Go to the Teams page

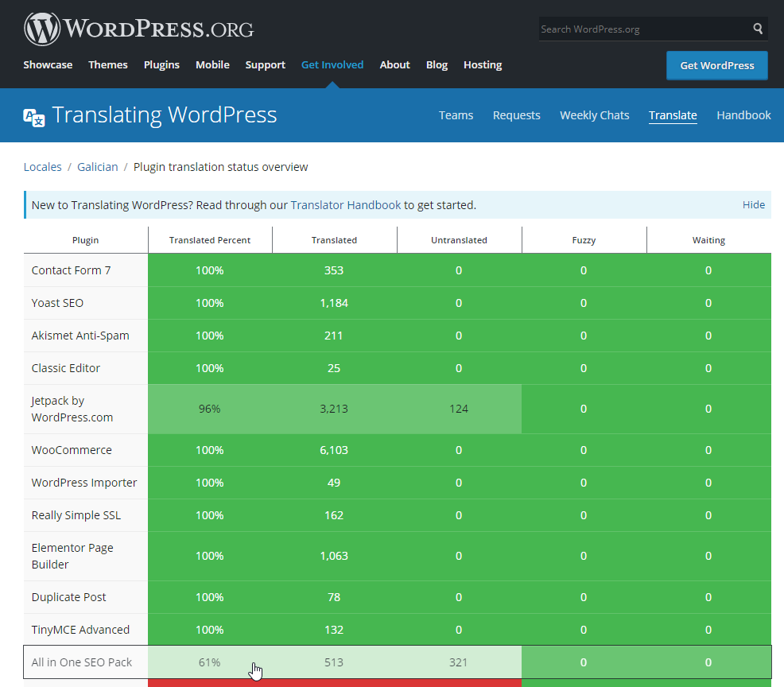[x=456, y=115]
